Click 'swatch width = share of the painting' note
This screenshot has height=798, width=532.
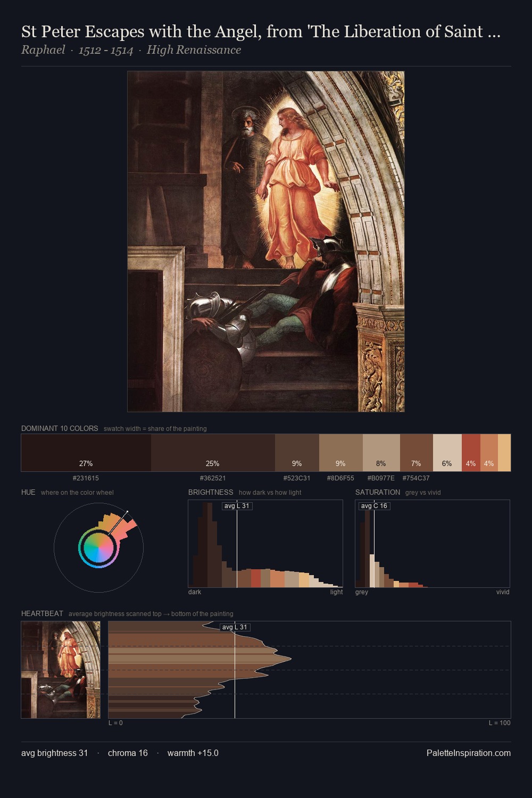155,429
